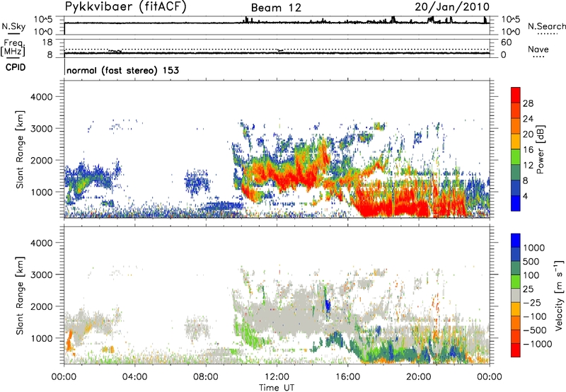This screenshot has width=566, height=392.
Task: Click the Time UT axis label
Action: point(277,388)
